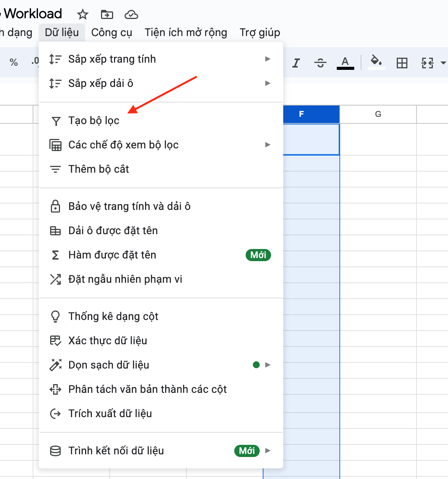This screenshot has width=448, height=479.
Task: Toggle strikethrough formatting
Action: [320, 63]
